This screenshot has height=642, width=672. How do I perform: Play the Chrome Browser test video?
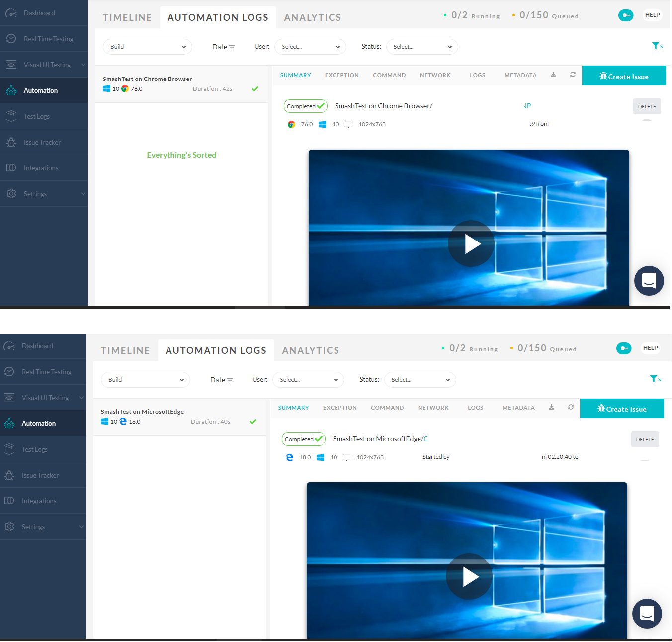(x=471, y=243)
